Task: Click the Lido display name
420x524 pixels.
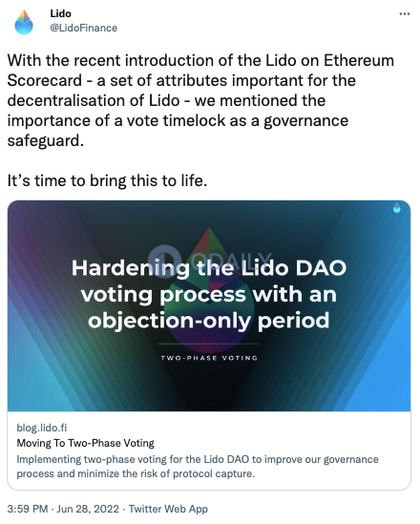Action: point(60,13)
